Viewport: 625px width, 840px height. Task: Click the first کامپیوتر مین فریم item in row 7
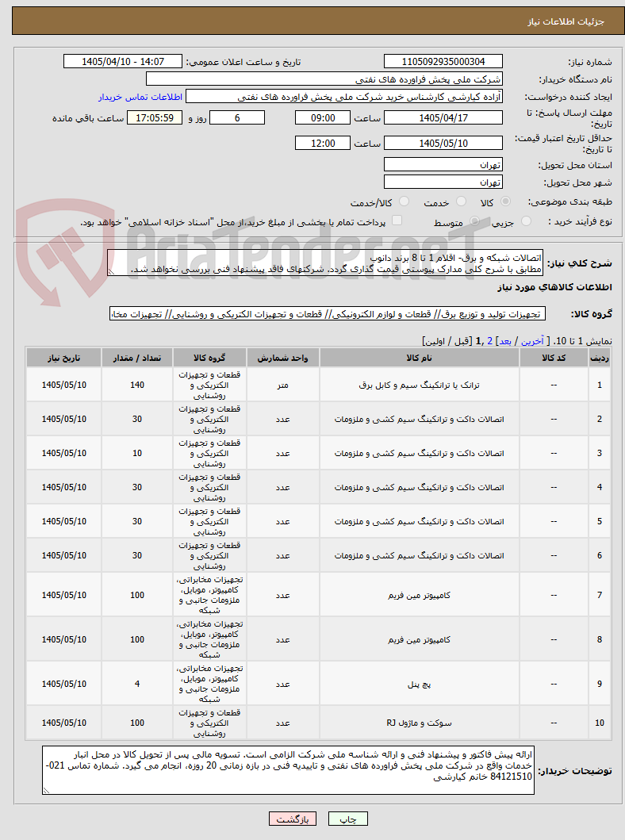420,595
